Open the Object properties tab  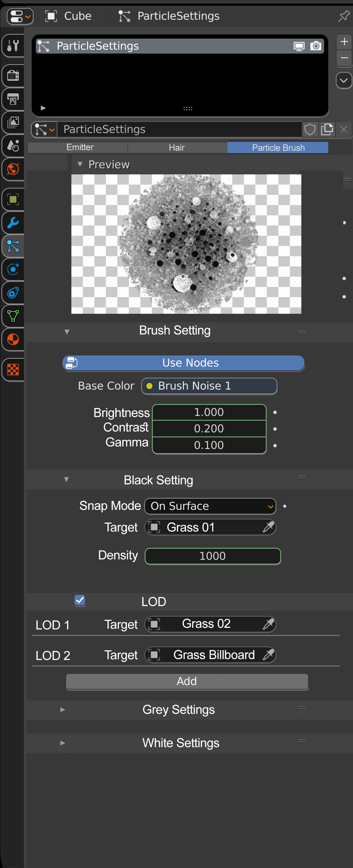(x=13, y=199)
